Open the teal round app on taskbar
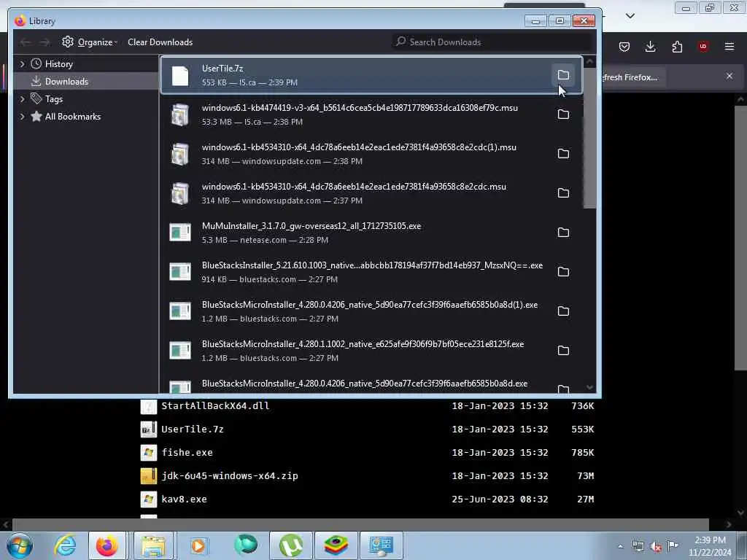 [245, 545]
